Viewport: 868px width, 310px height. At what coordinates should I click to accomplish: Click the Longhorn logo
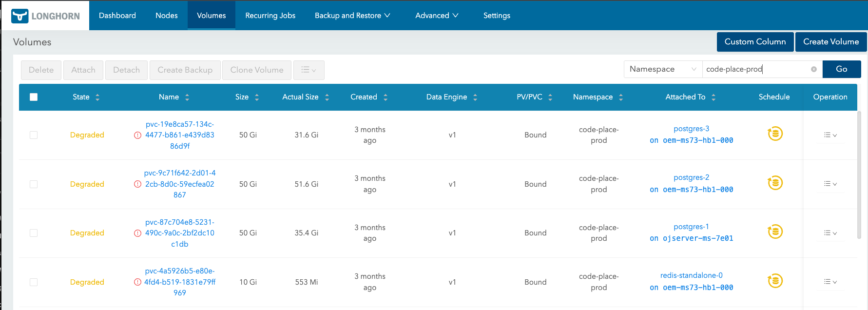click(x=46, y=16)
